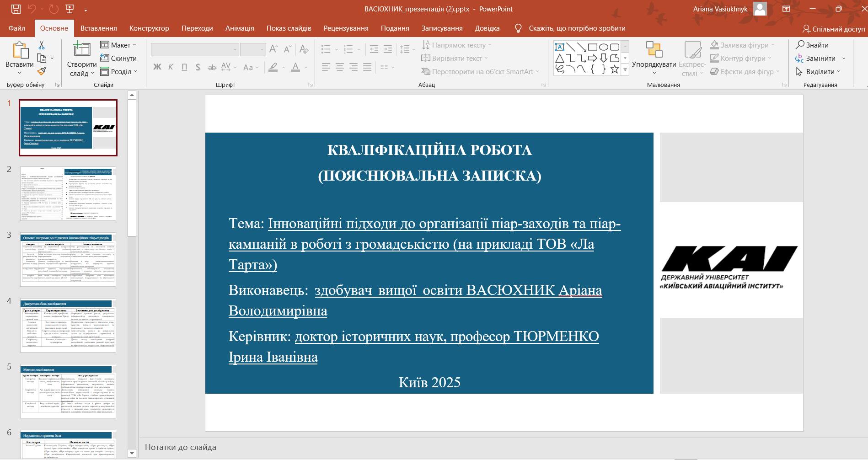Image resolution: width=868 pixels, height=460 pixels.
Task: Click the Paste clipboard icon
Action: [20, 51]
